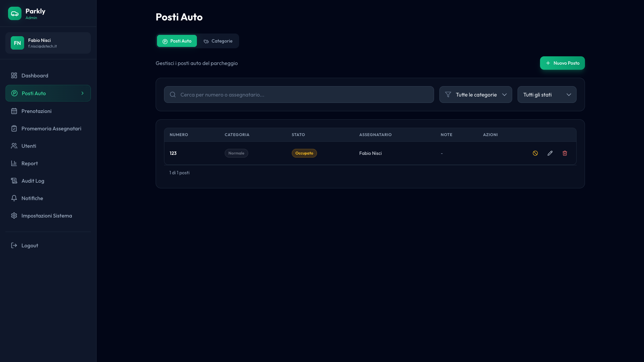Click the Nuovo Posto button
This screenshot has height=362, width=644.
562,63
